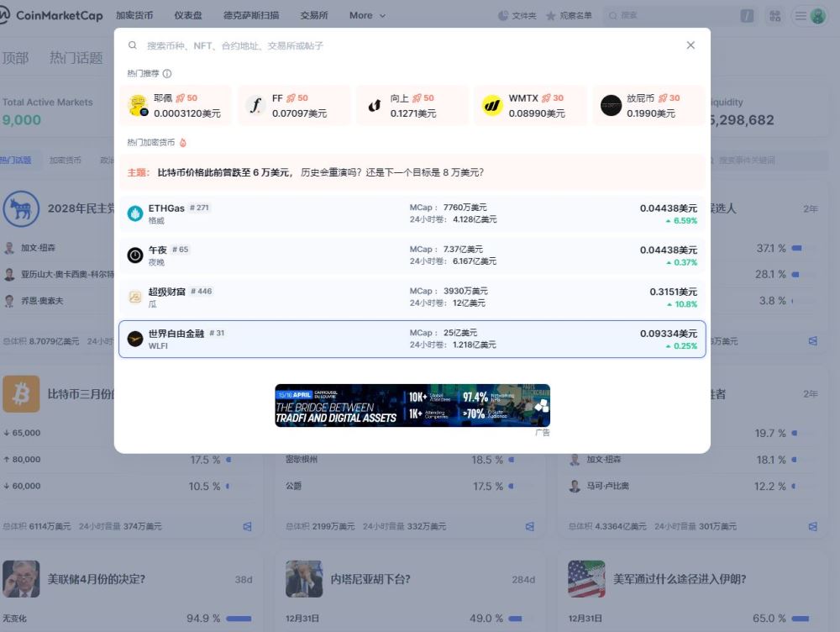This screenshot has height=632, width=840.
Task: Select the 热门话题 filter tab
Action: click(15, 160)
